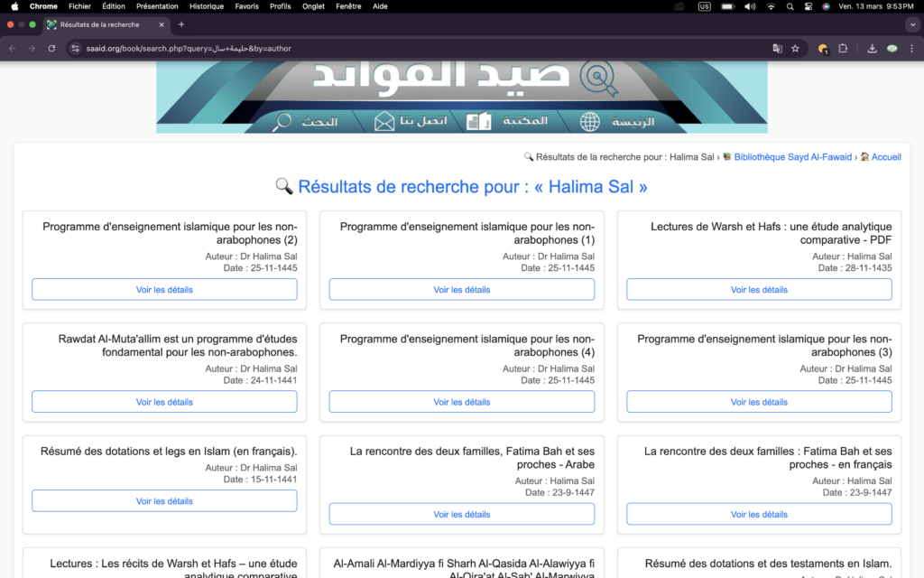Screen dimensions: 924x578
Task: Click the envelope contact icon in site banner
Action: click(x=385, y=122)
